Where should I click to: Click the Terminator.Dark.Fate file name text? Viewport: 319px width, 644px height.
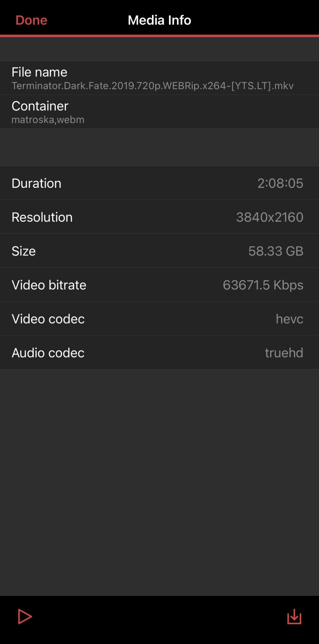coord(153,86)
